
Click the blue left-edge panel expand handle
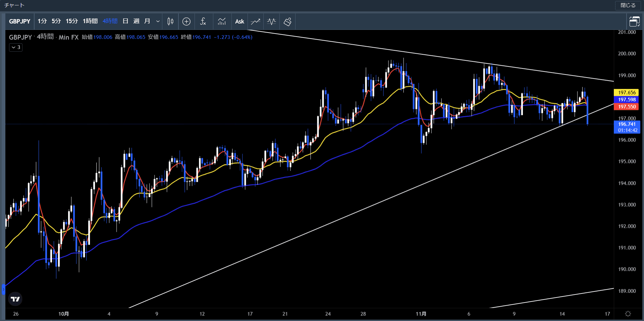[x=3, y=289]
